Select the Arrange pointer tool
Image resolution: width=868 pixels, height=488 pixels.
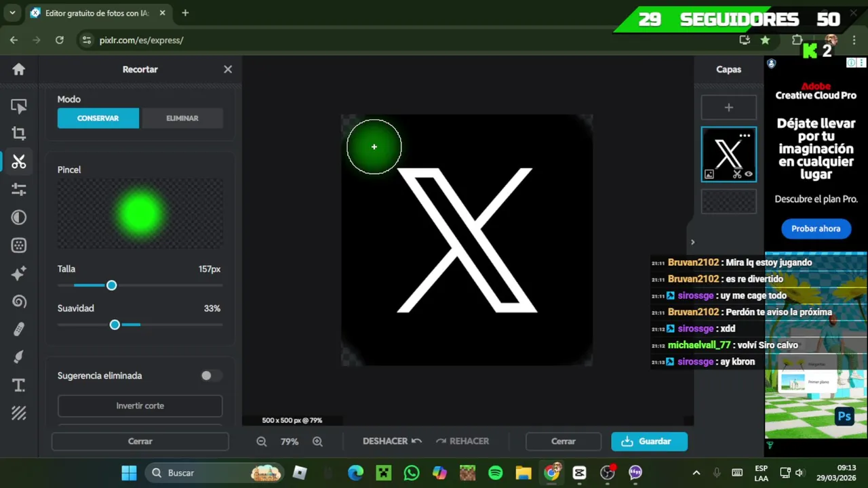[x=19, y=106]
